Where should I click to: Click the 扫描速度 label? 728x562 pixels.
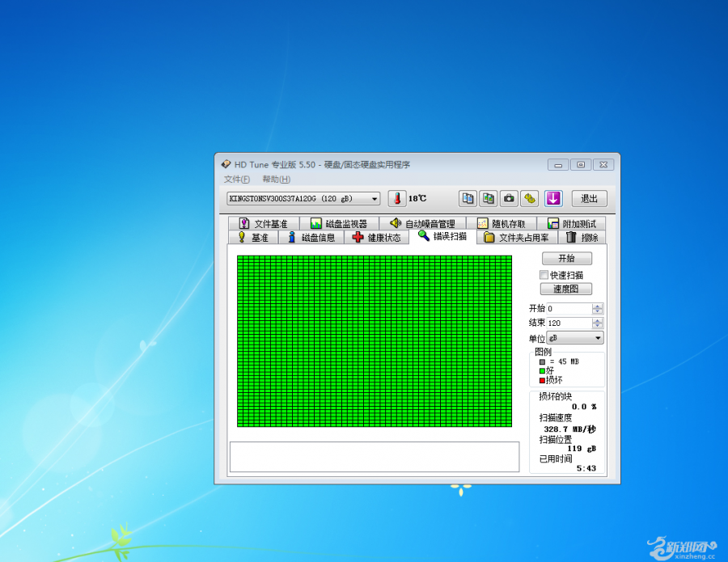click(x=555, y=418)
